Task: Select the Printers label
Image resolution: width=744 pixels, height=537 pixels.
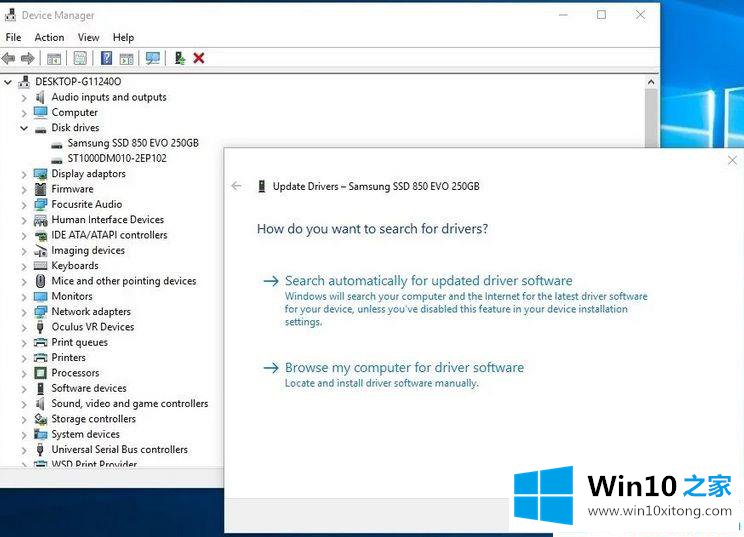Action: click(69, 357)
